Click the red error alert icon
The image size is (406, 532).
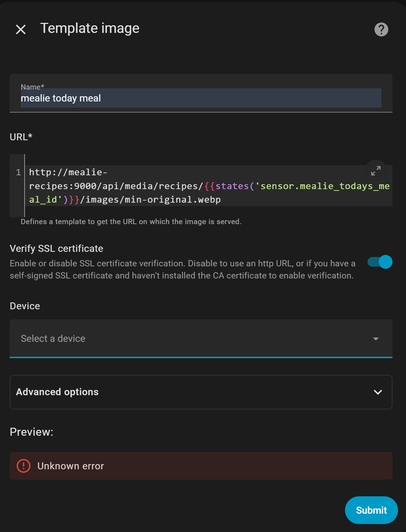(24, 466)
